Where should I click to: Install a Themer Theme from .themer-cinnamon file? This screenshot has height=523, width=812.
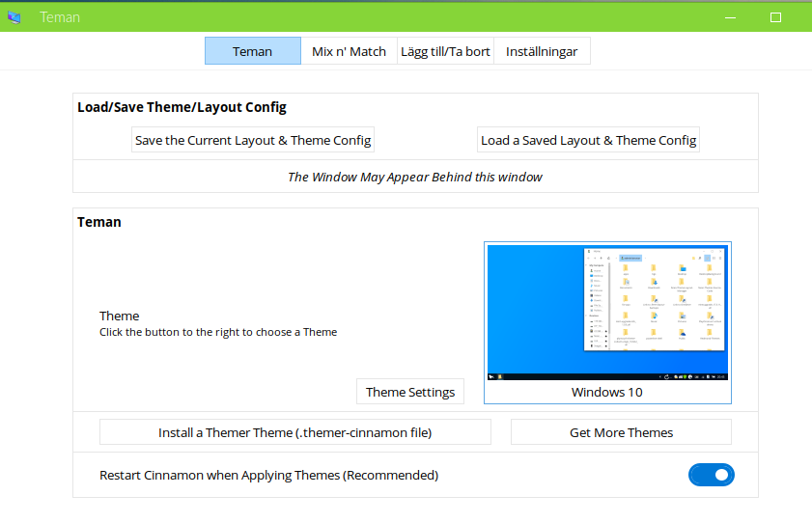[x=294, y=432]
